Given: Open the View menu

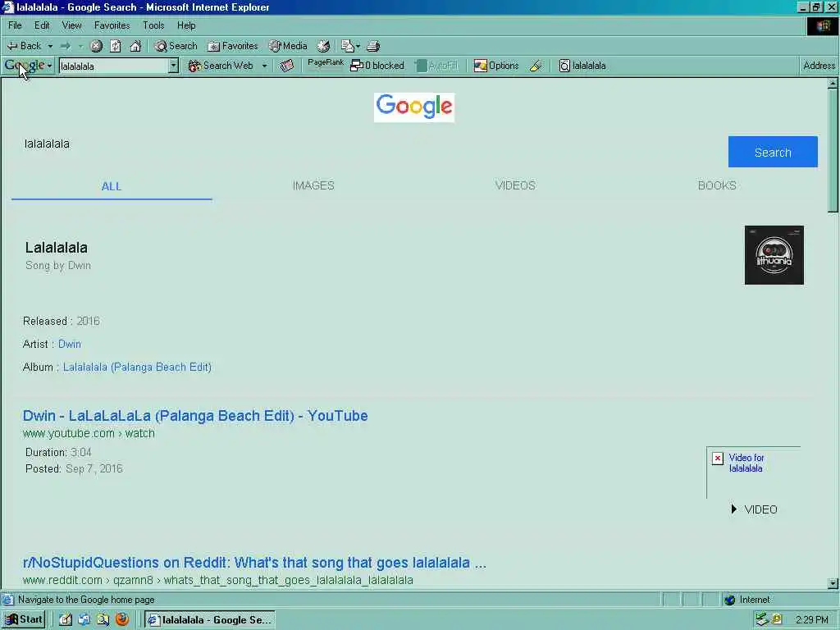Looking at the screenshot, I should coord(72,25).
